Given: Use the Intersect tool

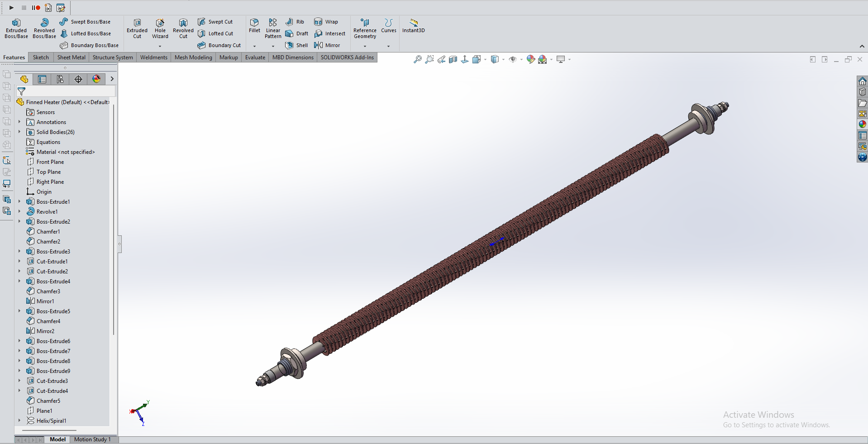Looking at the screenshot, I should 329,33.
